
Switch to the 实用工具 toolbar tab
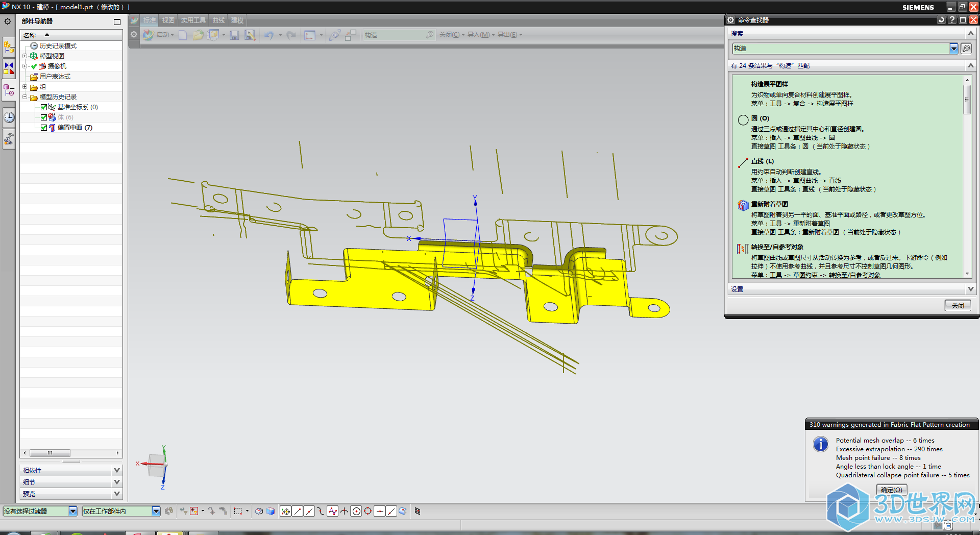[x=193, y=20]
